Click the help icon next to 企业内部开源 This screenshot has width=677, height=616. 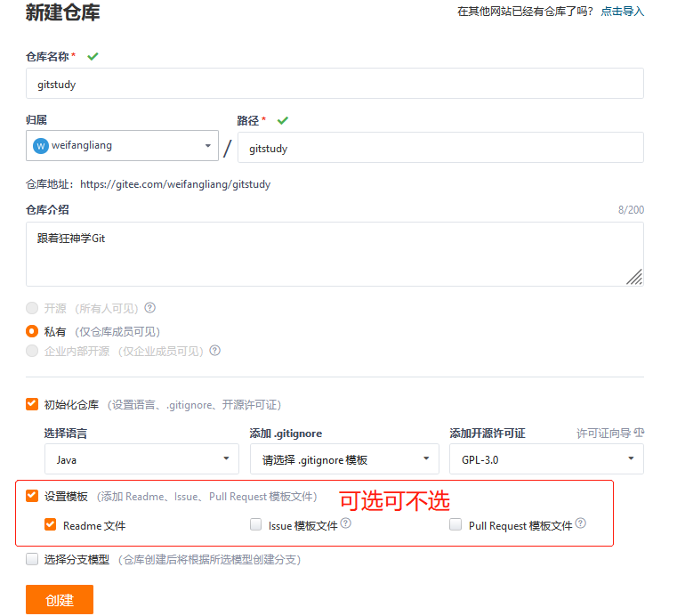pos(215,351)
